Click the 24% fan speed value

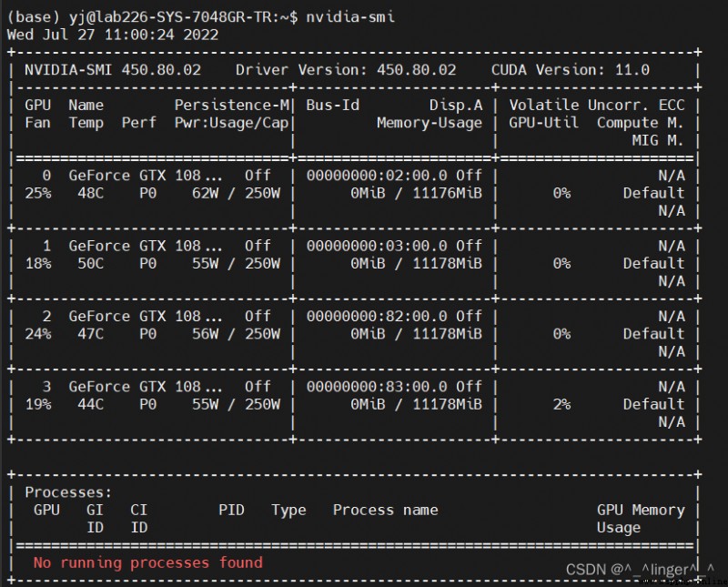38,334
